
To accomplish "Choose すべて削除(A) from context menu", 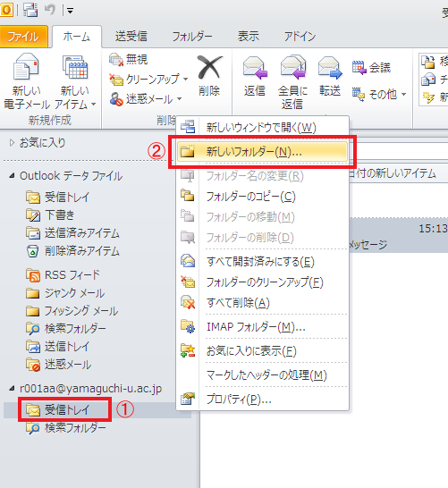I will [262, 303].
